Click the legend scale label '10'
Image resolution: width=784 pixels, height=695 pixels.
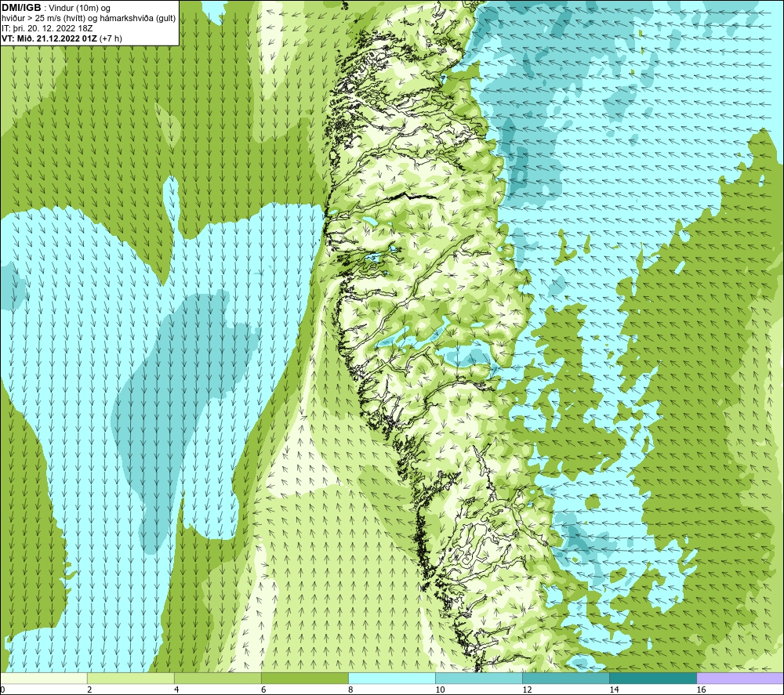pos(440,690)
